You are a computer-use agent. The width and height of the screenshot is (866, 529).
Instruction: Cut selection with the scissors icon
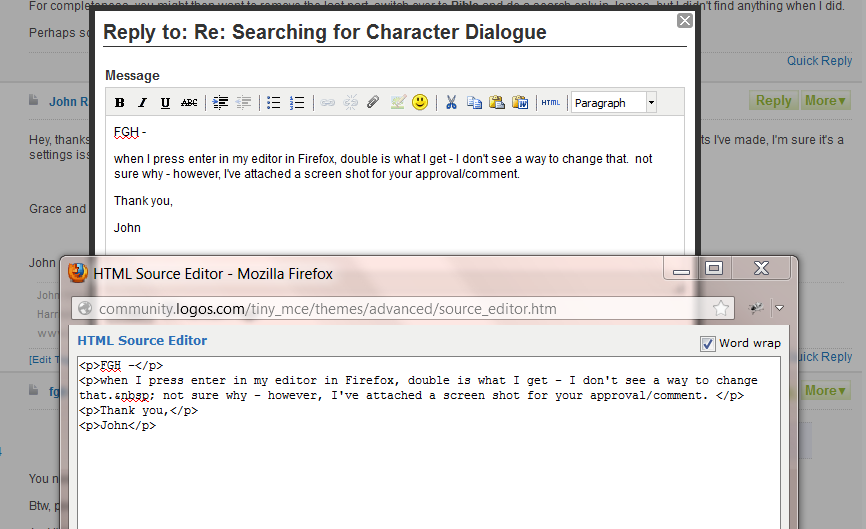coord(451,102)
